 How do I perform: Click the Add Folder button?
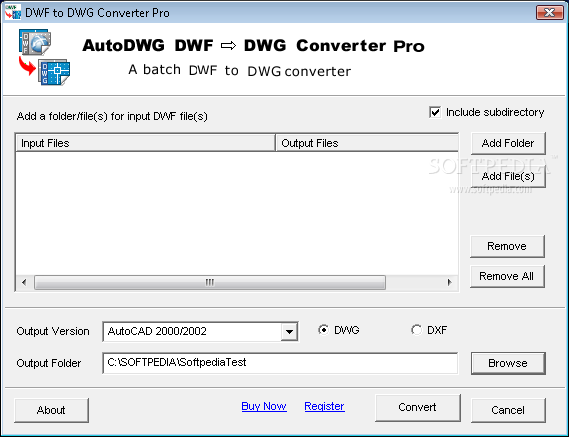pyautogui.click(x=508, y=143)
